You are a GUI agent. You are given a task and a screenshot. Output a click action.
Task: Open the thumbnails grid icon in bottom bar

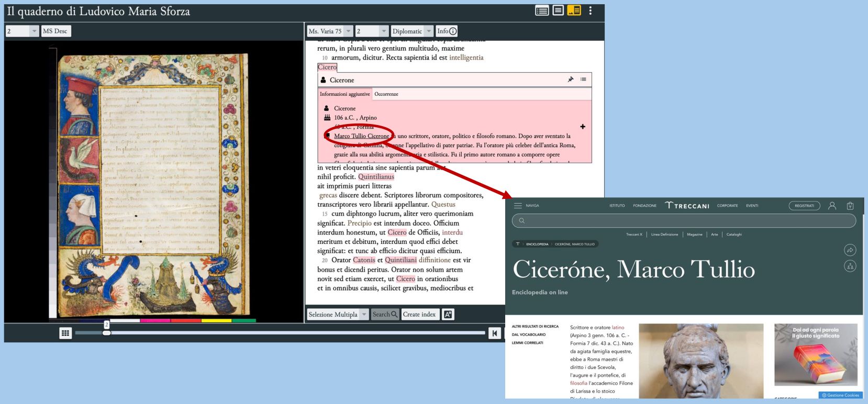65,333
